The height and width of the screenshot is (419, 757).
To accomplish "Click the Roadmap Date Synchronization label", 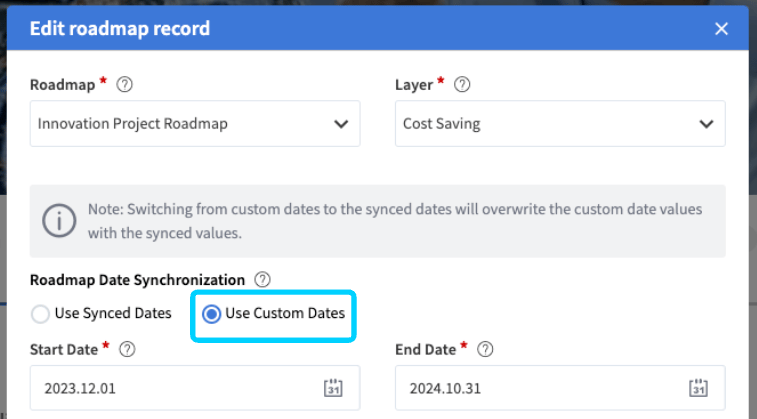I will pyautogui.click(x=138, y=280).
